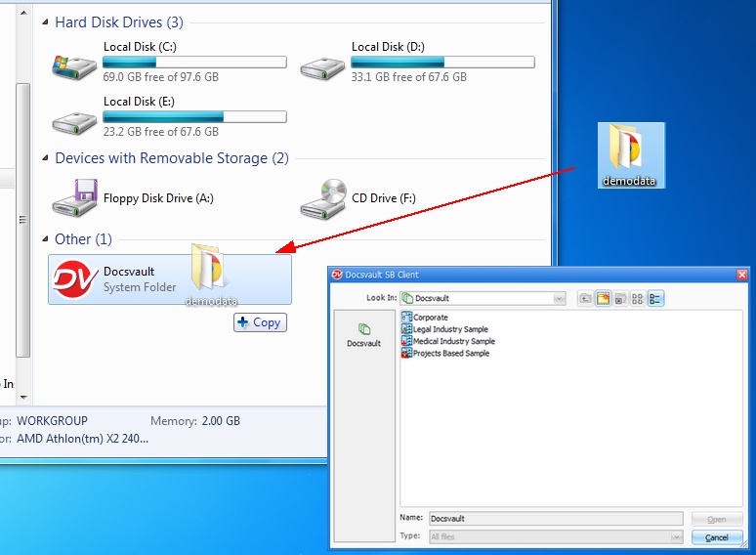The image size is (756, 555).
Task: Click the Explorer scrollbar down arrow
Action: pos(23,398)
